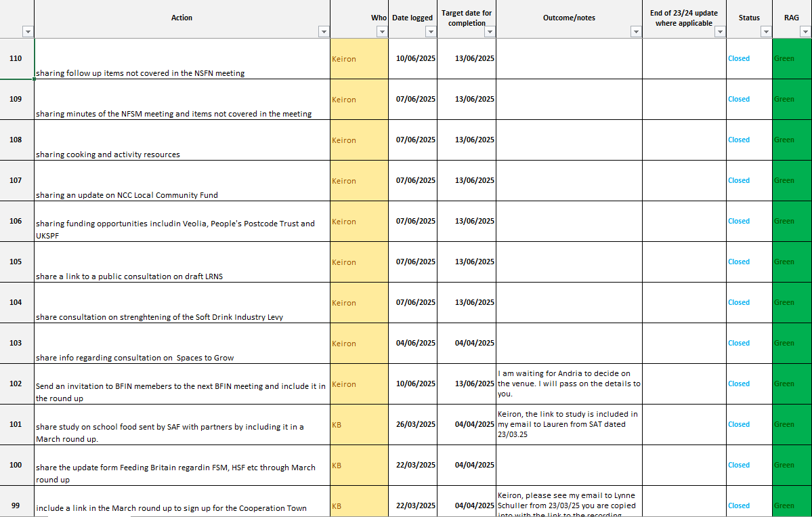The image size is (812, 517).
Task: Click the End of 23/24 update header
Action: click(x=684, y=19)
